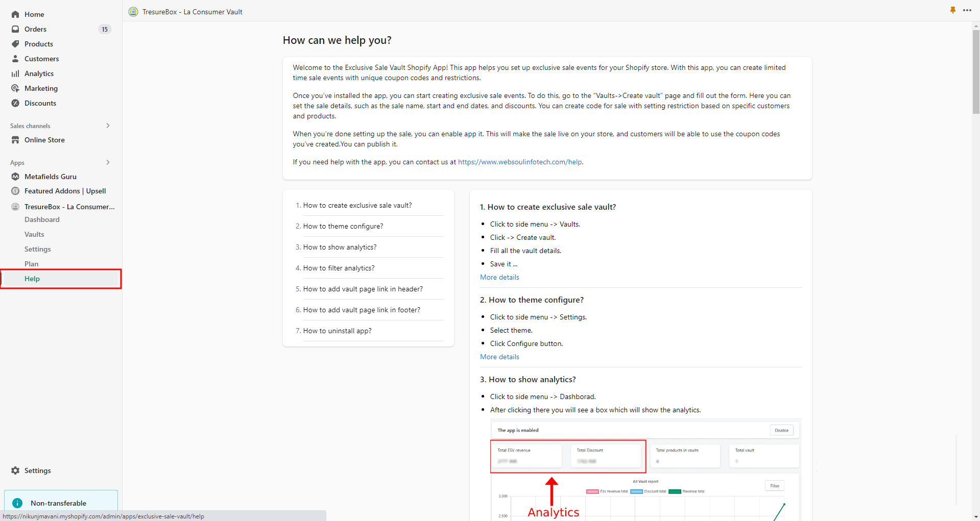Click More details under theme configure
Image resolution: width=980 pixels, height=521 pixels.
(499, 357)
